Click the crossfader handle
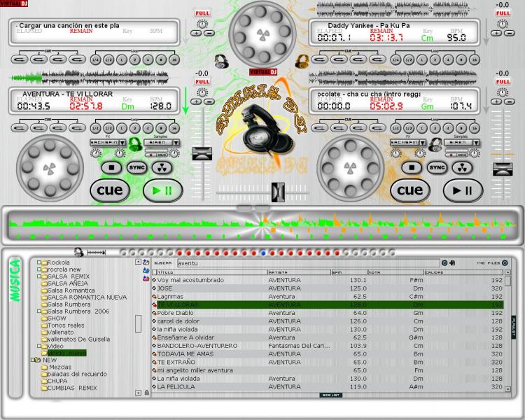Screen dimensions: 525x420 278,192
